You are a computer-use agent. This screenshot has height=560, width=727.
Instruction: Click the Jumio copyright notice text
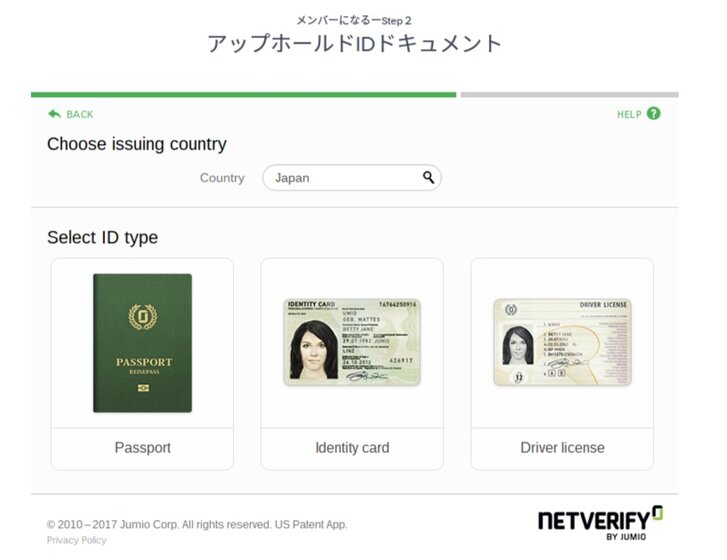[197, 525]
